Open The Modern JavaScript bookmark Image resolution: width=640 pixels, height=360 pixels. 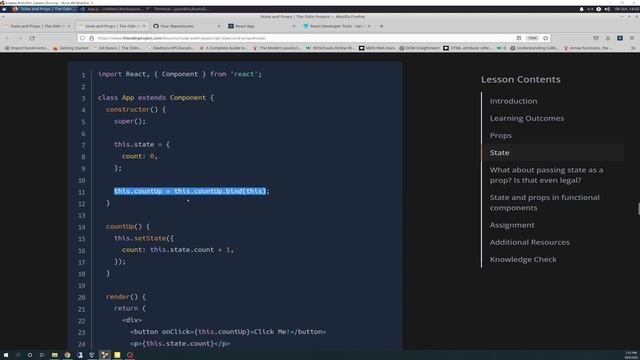click(x=278, y=48)
